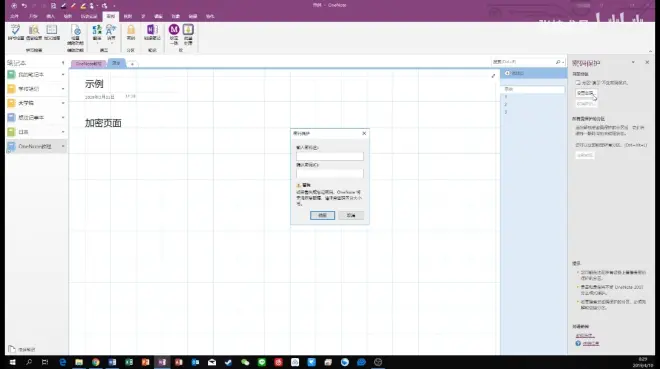This screenshot has height=369, width=660.
Task: Open the Translate button dropdown arrow
Action: (x=97, y=43)
